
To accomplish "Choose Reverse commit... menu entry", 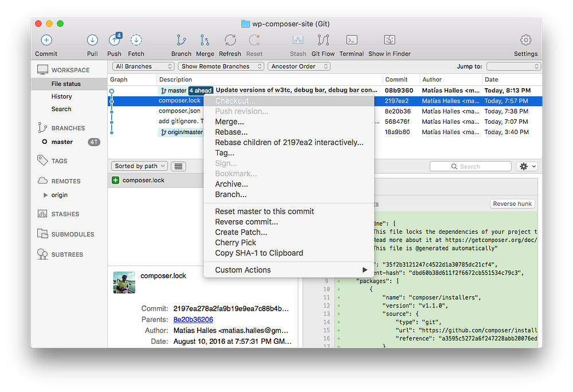I will pos(288,222).
